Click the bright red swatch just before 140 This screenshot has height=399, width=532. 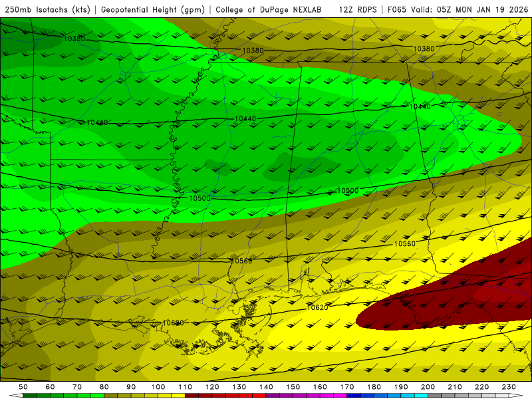pyautogui.click(x=259, y=396)
